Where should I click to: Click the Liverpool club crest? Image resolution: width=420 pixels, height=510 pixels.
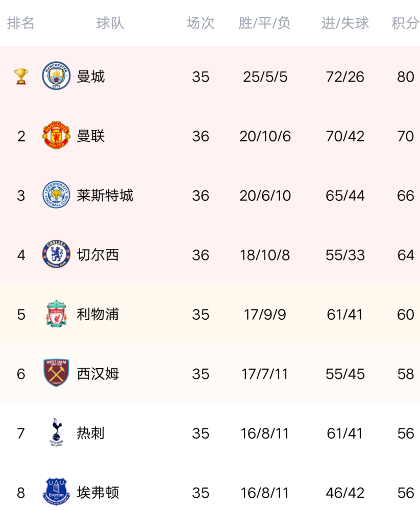point(56,314)
